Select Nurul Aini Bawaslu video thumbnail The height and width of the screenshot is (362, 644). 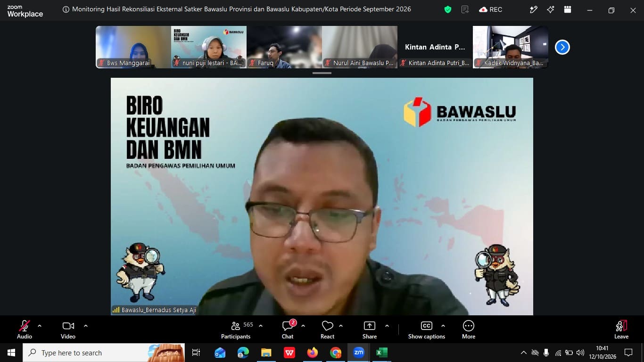(360, 47)
